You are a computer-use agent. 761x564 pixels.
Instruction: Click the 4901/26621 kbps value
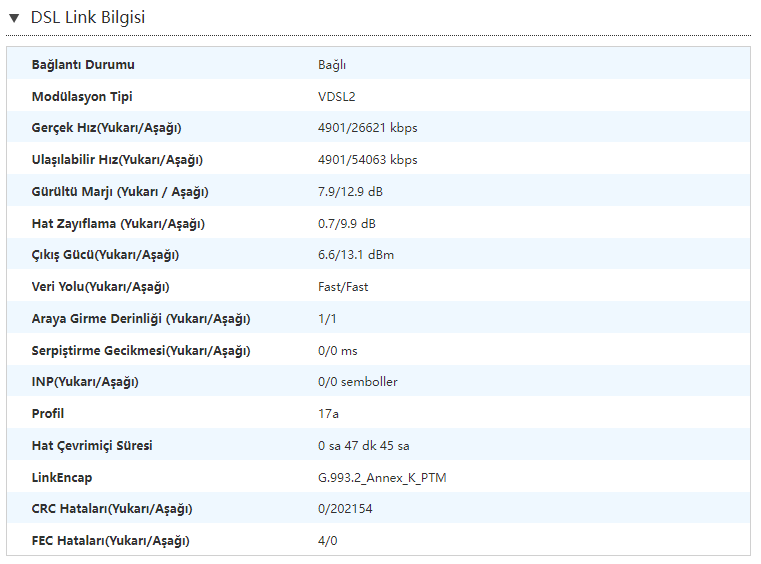pos(367,128)
